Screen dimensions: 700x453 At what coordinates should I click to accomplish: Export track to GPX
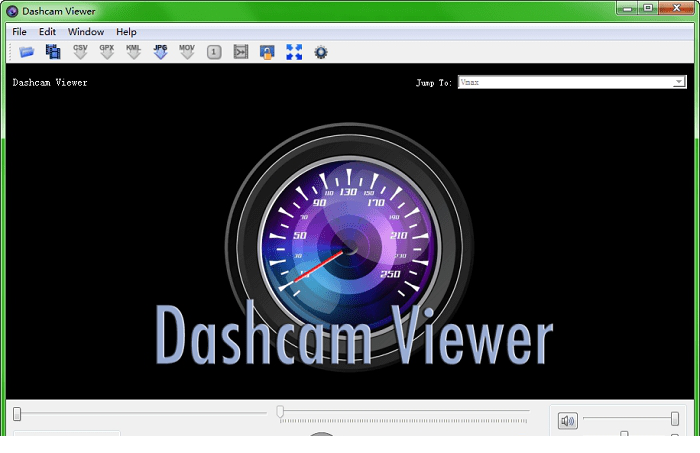pyautogui.click(x=107, y=52)
